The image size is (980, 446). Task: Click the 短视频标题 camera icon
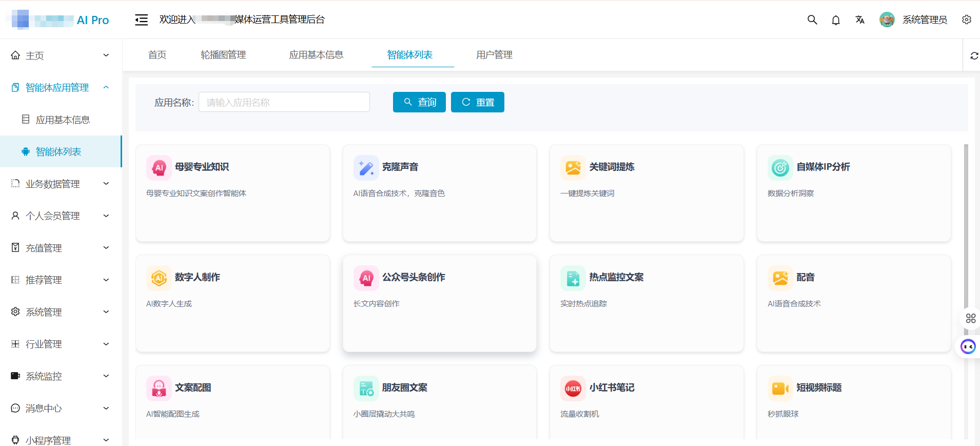click(780, 388)
